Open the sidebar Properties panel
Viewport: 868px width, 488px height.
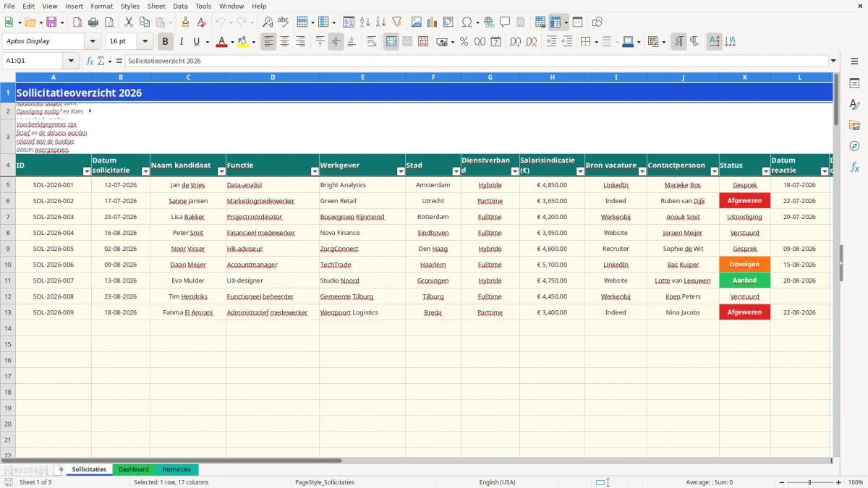pos(854,84)
